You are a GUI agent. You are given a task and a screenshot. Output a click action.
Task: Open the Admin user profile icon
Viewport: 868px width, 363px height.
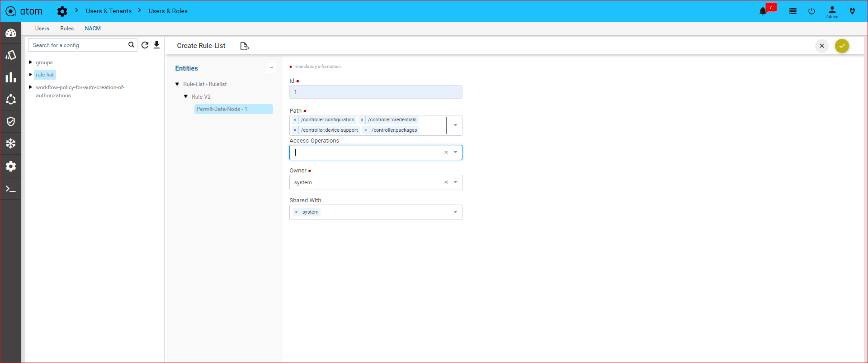tap(832, 12)
